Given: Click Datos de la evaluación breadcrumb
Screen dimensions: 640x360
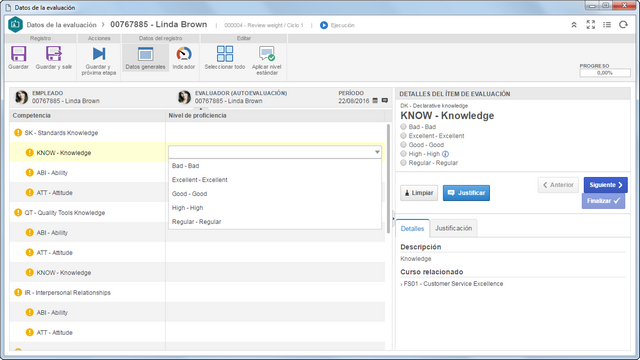Looking at the screenshot, I should tap(61, 25).
